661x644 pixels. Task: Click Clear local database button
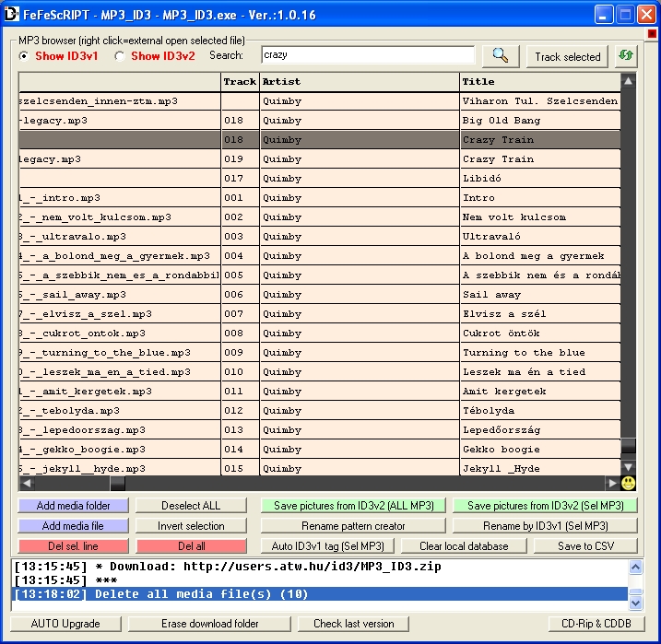tap(464, 545)
